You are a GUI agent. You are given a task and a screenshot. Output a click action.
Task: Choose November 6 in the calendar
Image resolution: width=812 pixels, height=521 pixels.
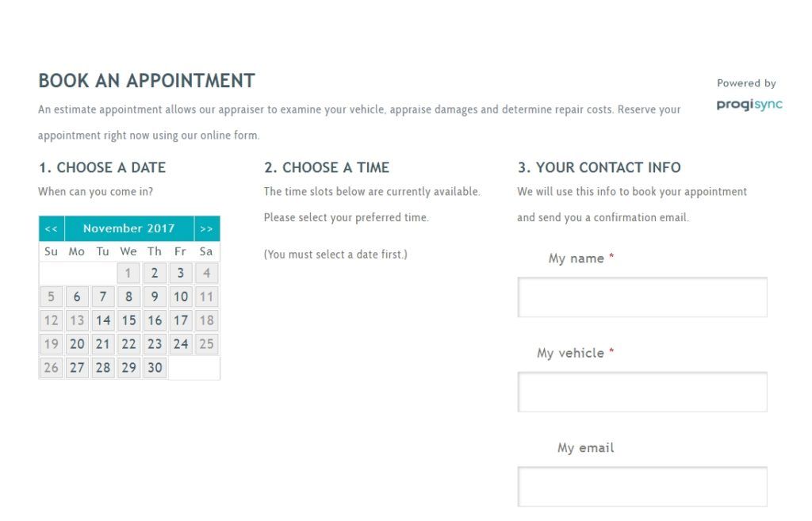[x=77, y=297]
